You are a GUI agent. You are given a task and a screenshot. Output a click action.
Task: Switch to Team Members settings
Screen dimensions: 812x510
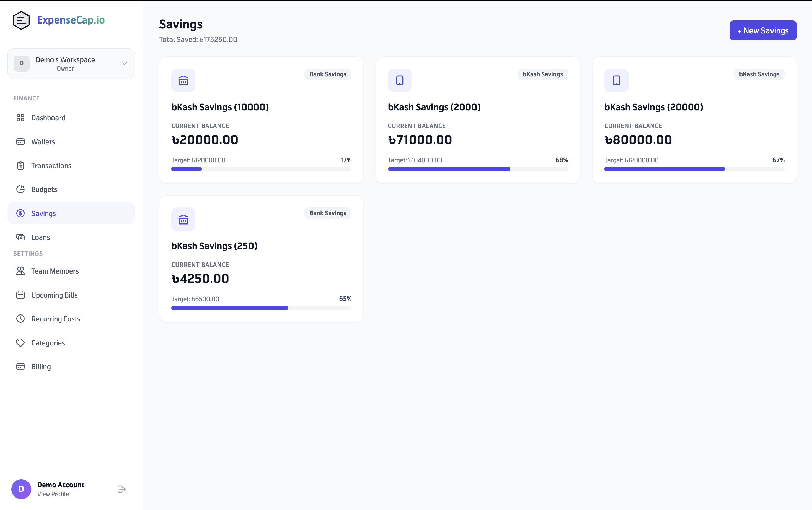point(20,271)
